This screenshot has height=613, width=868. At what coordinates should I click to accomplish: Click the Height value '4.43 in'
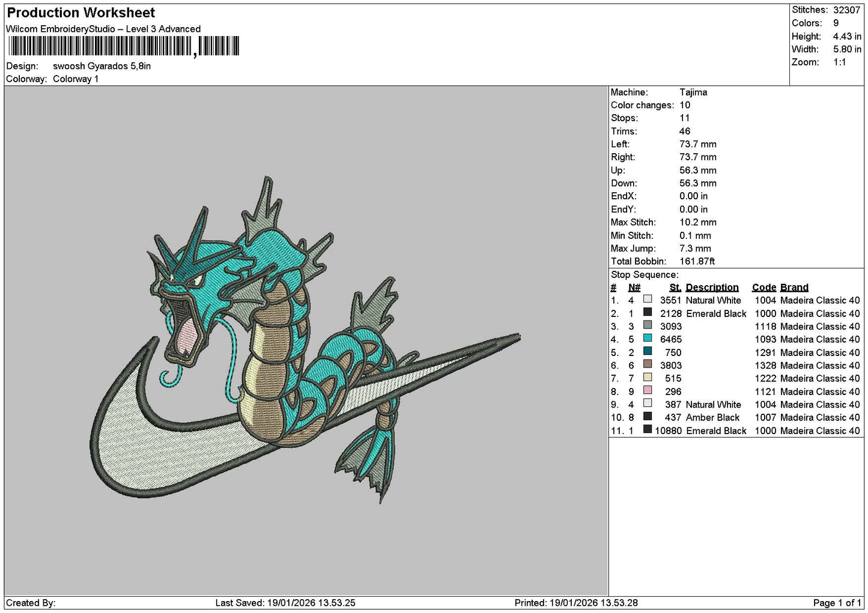[847, 36]
